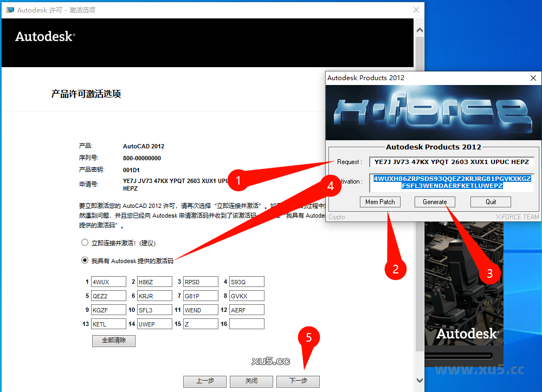Click field 15 containing the letter Z

click(201, 324)
